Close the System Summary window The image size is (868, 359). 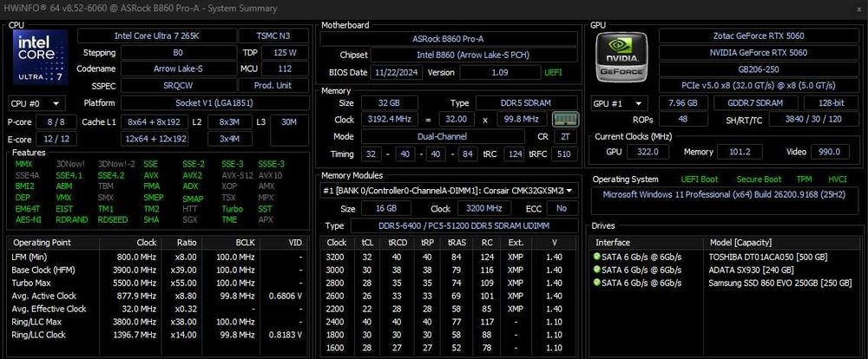click(x=858, y=9)
